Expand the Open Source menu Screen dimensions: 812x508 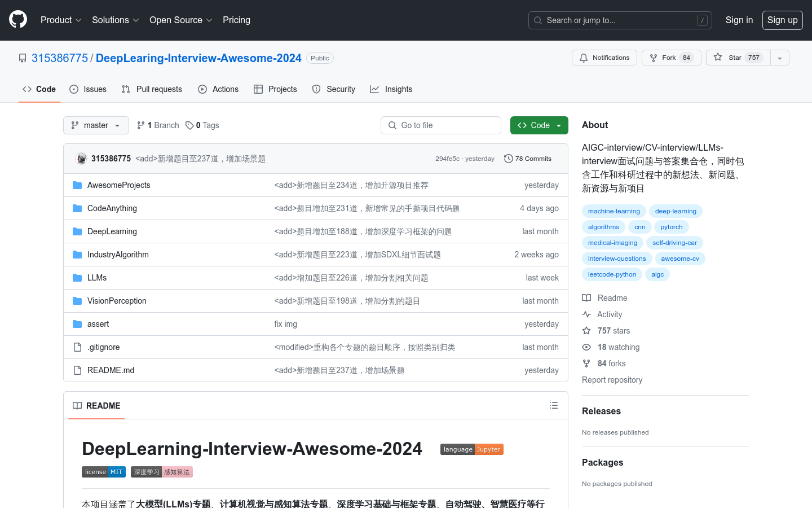180,20
